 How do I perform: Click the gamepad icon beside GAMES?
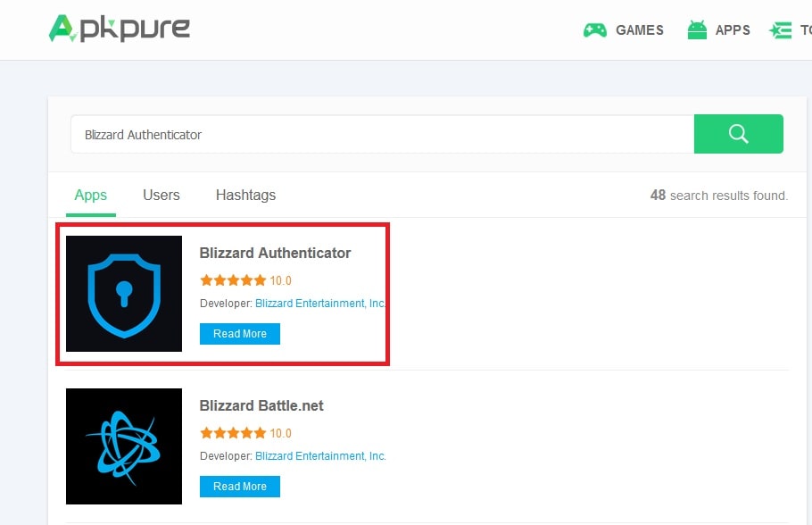click(x=594, y=30)
